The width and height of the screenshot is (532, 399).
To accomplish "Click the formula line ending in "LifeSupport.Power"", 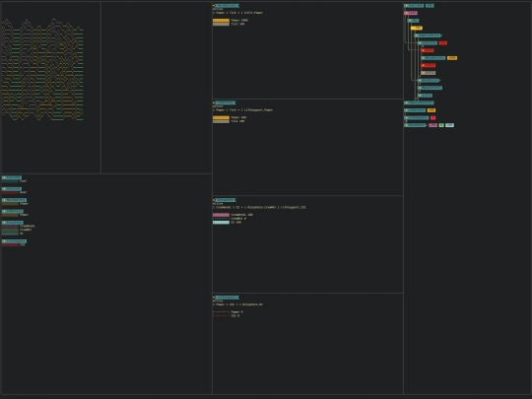I will tap(242, 110).
